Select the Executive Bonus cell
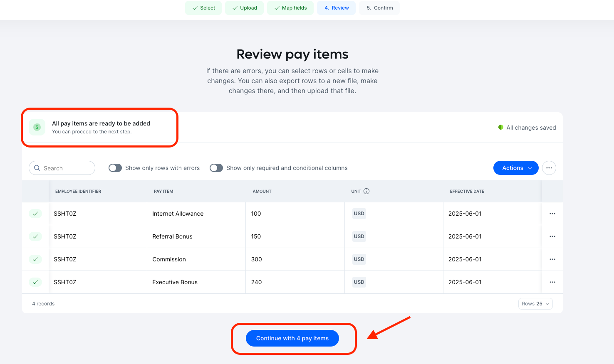 click(196, 282)
